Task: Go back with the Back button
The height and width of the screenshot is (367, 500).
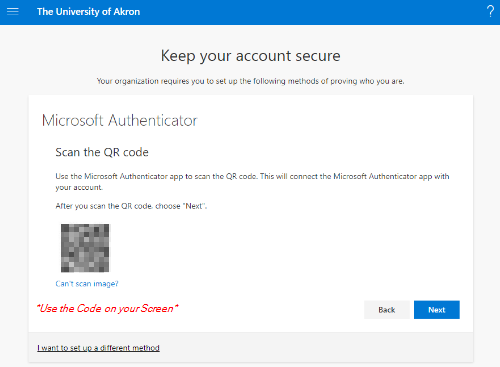Action: (x=387, y=310)
